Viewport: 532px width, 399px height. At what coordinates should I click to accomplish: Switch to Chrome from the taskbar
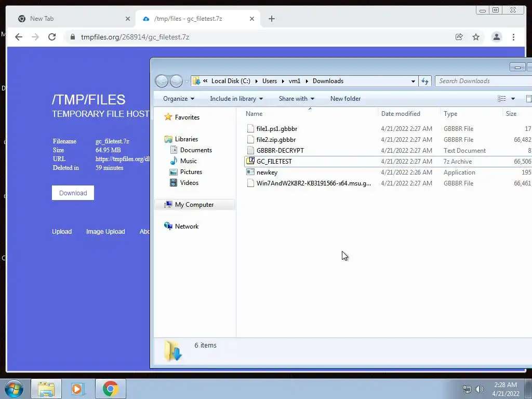click(x=111, y=389)
